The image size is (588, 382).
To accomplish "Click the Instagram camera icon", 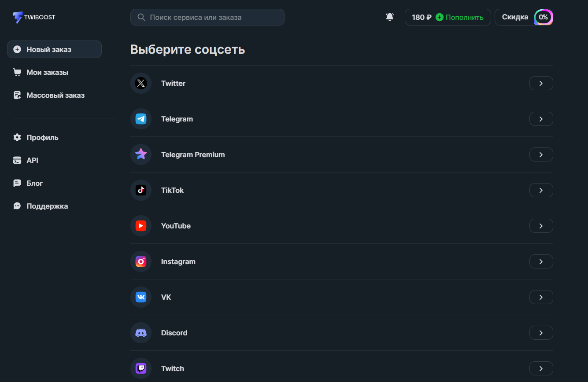I will (141, 261).
